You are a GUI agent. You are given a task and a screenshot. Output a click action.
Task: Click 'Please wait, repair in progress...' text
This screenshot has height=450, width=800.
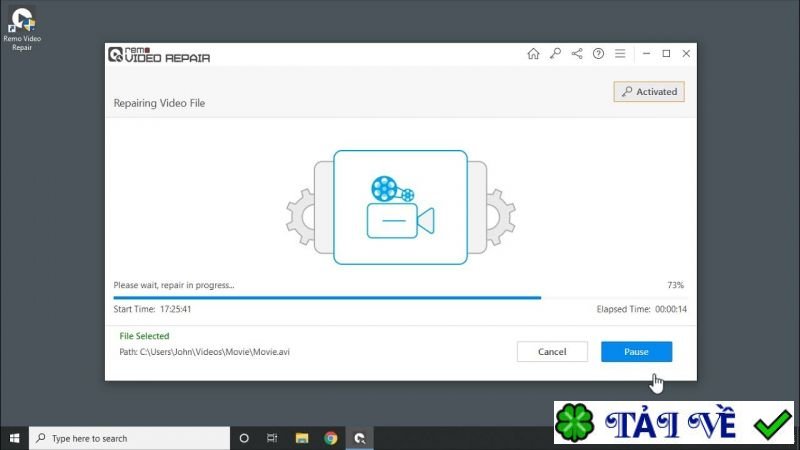(174, 285)
